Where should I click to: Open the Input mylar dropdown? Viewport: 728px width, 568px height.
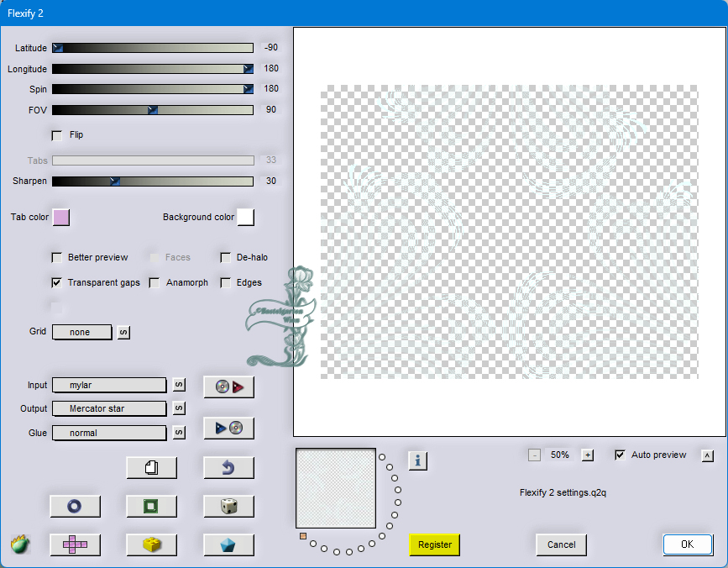tap(109, 385)
